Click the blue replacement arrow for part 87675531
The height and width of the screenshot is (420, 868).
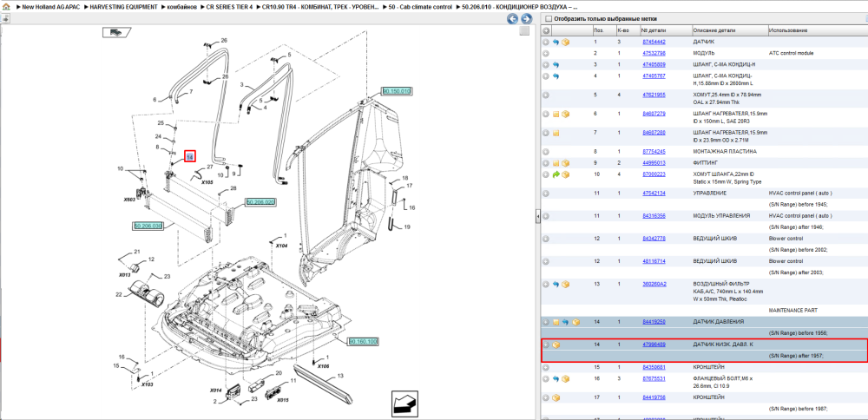click(x=556, y=379)
